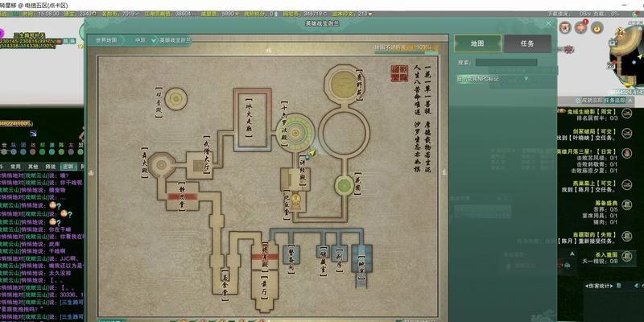This screenshot has width=644, height=322.
Task: Click the east edge arrow of the map
Action: tap(444, 173)
